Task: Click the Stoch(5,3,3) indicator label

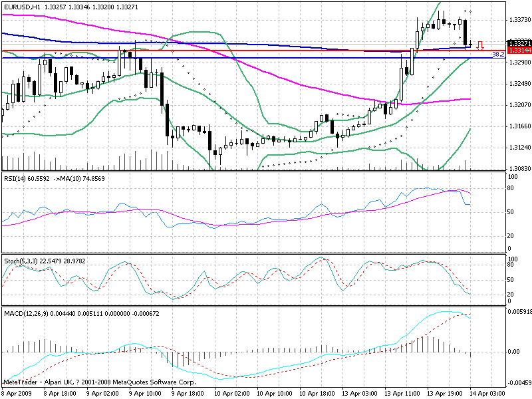Action: tap(45, 261)
